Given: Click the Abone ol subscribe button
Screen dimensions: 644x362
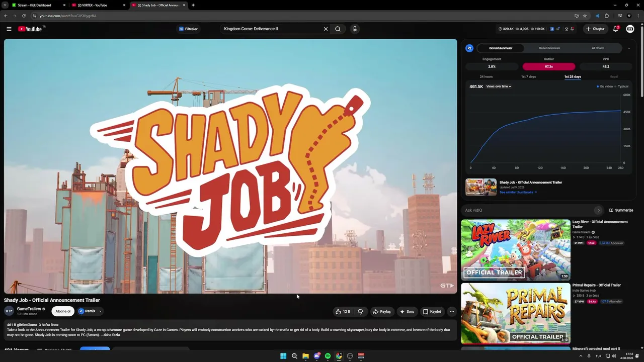Looking at the screenshot, I should pos(63,311).
